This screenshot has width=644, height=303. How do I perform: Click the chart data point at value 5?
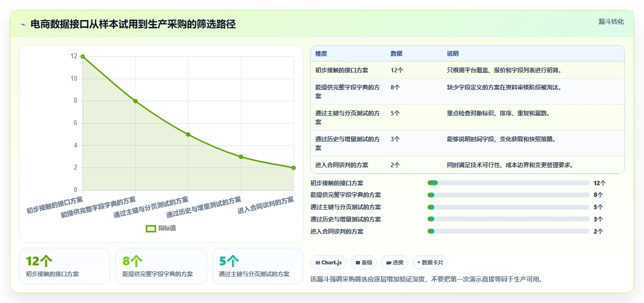[188, 134]
